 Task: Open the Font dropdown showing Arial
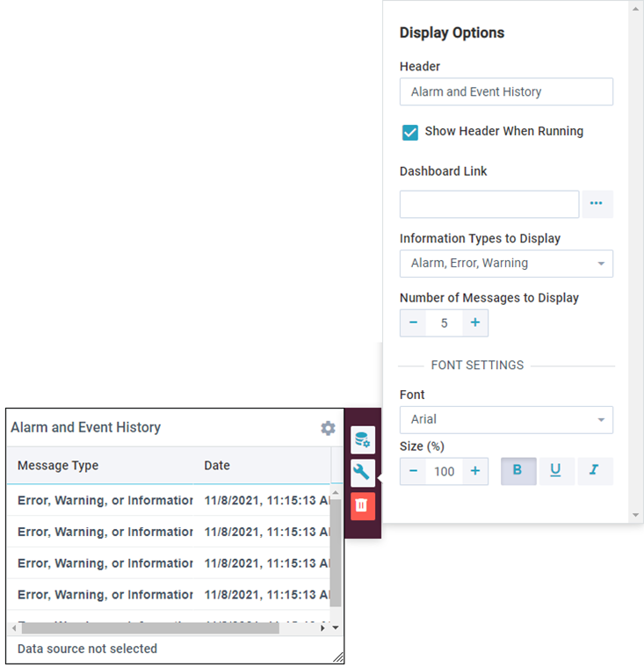tap(506, 419)
